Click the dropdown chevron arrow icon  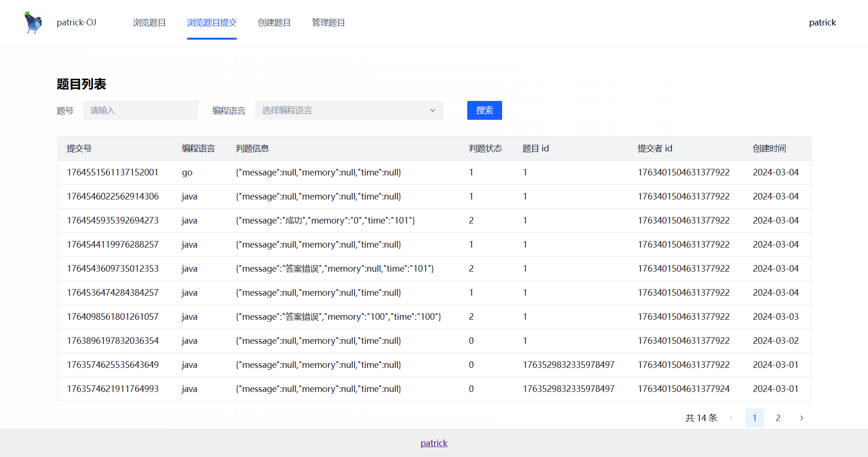coord(432,110)
